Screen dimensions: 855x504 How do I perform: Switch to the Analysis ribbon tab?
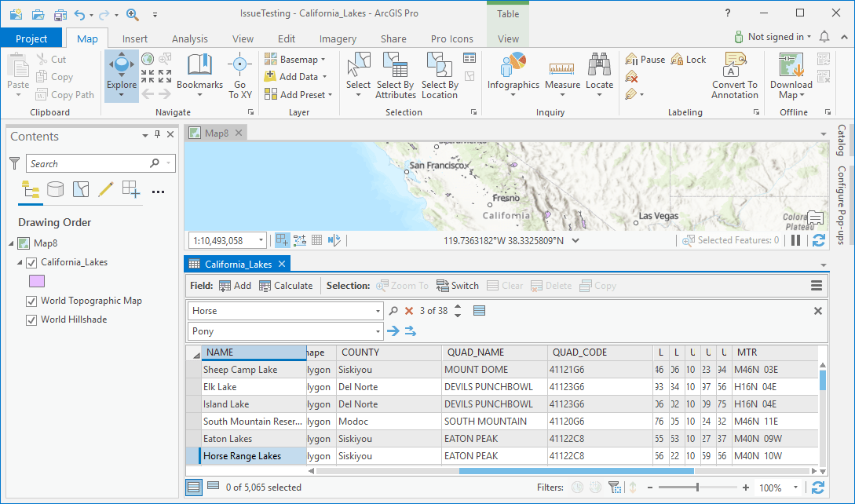coord(190,38)
